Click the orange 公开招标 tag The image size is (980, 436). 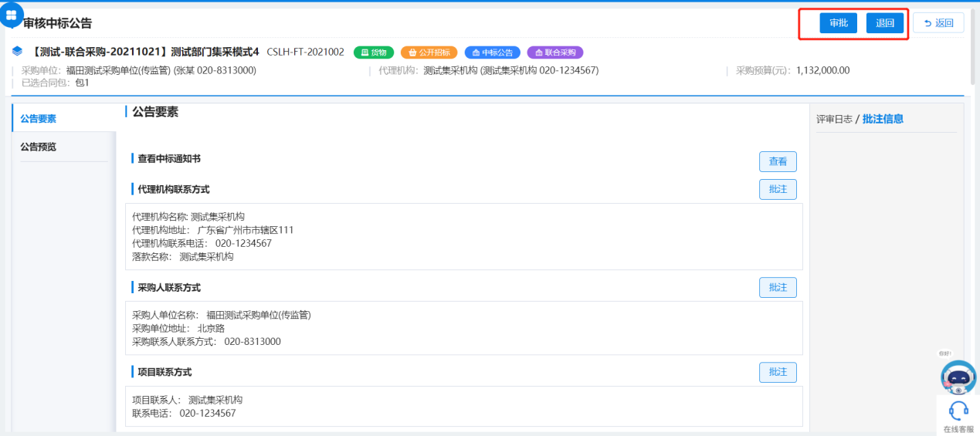429,52
